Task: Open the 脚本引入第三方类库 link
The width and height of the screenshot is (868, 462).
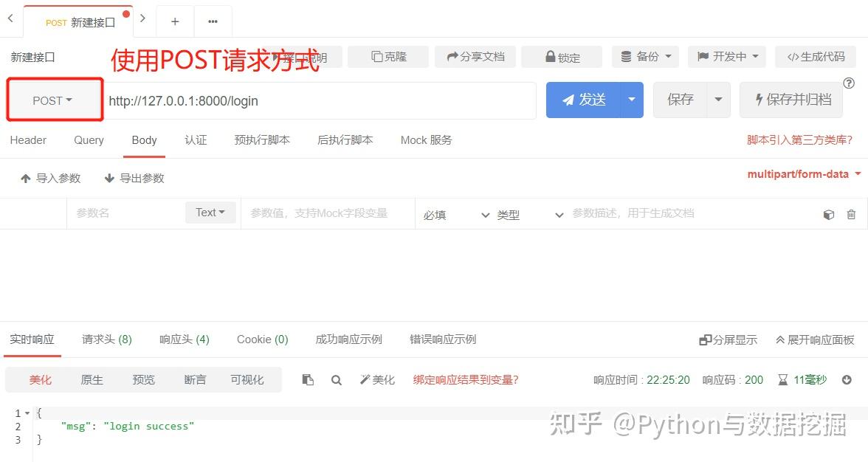Action: point(801,140)
